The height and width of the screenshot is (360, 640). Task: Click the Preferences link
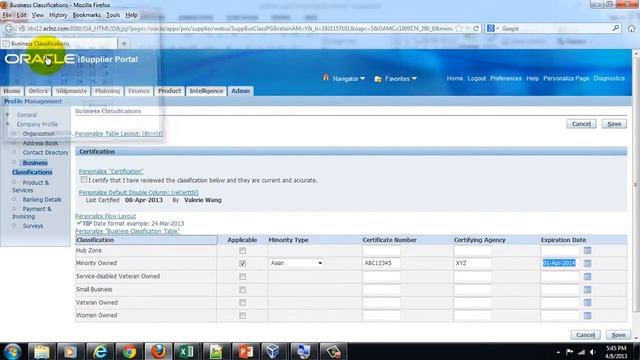[x=506, y=78]
